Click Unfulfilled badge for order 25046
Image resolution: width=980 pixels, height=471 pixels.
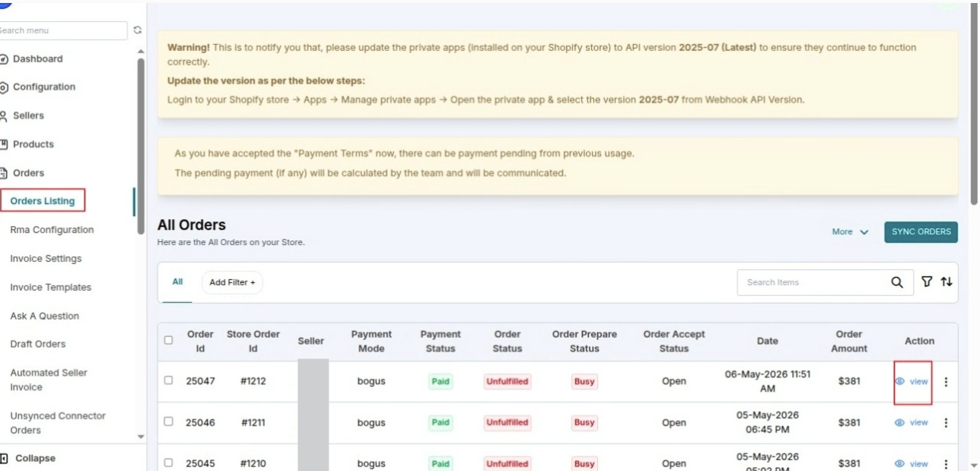pyautogui.click(x=508, y=423)
